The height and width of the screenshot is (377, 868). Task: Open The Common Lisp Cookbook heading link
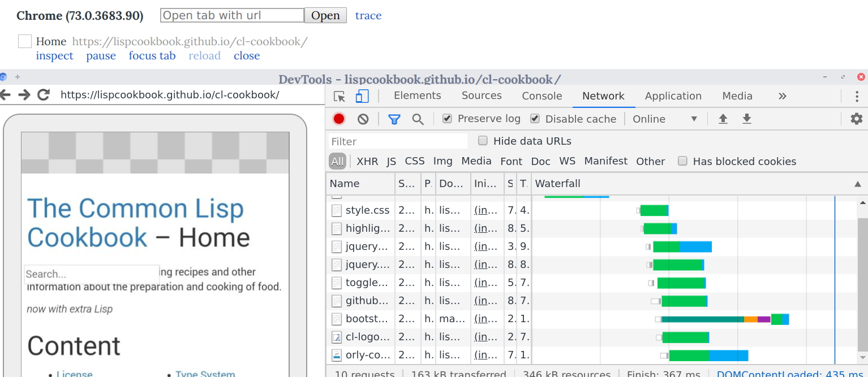(136, 223)
